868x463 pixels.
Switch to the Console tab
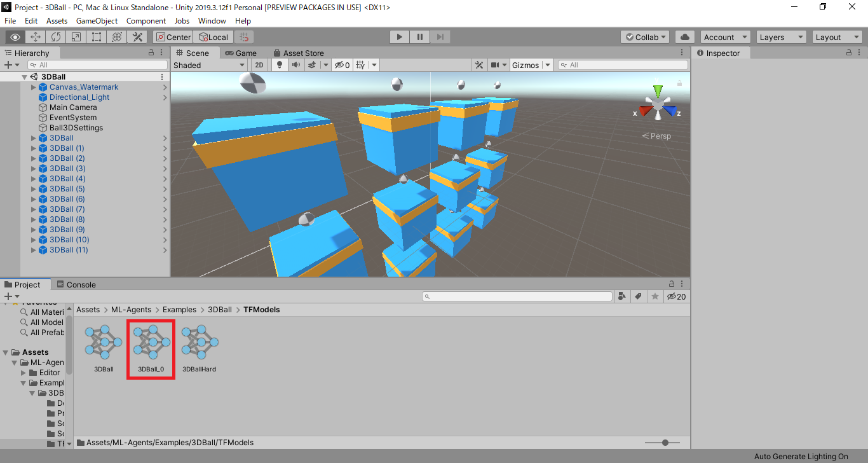pyautogui.click(x=76, y=284)
